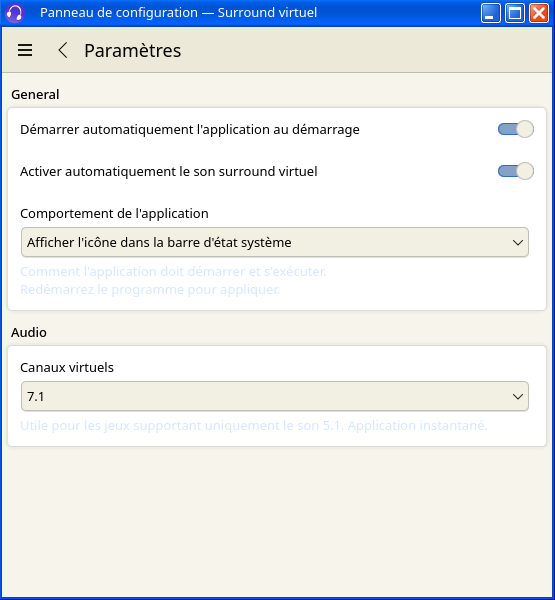The image size is (555, 600).
Task: Click the window title bar text
Action: pos(178,13)
